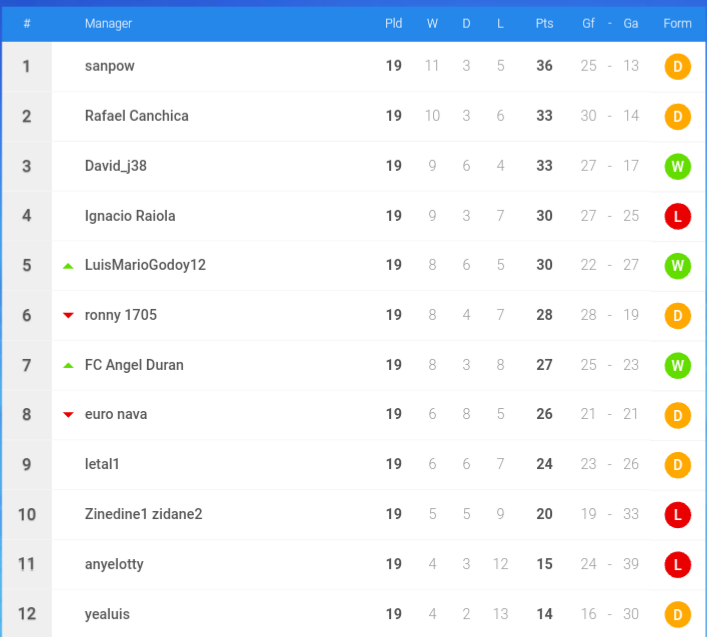707x637 pixels.
Task: Click FC Angel Duran's green W form badge
Action: click(677, 365)
